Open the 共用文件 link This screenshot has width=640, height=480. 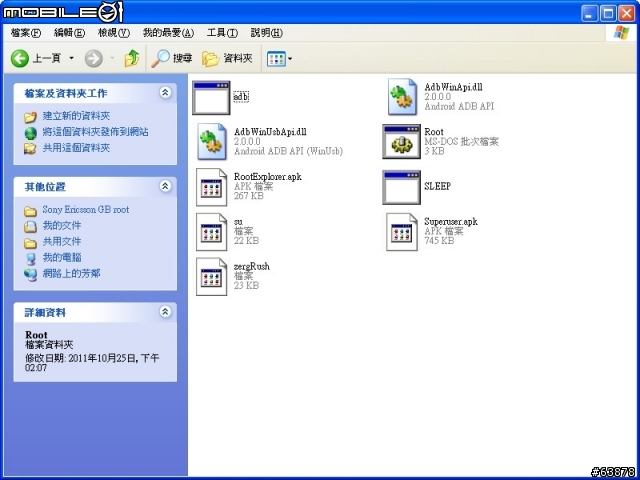point(62,242)
